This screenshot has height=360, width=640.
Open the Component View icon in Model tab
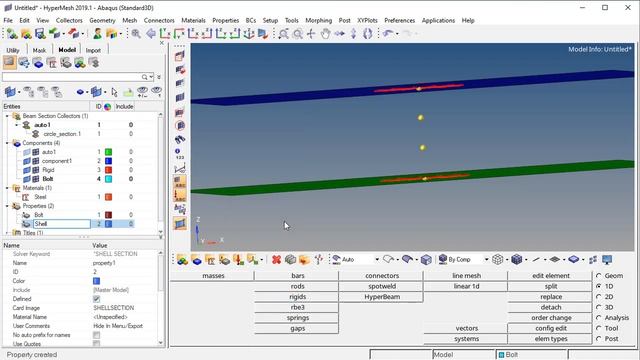click(x=38, y=63)
